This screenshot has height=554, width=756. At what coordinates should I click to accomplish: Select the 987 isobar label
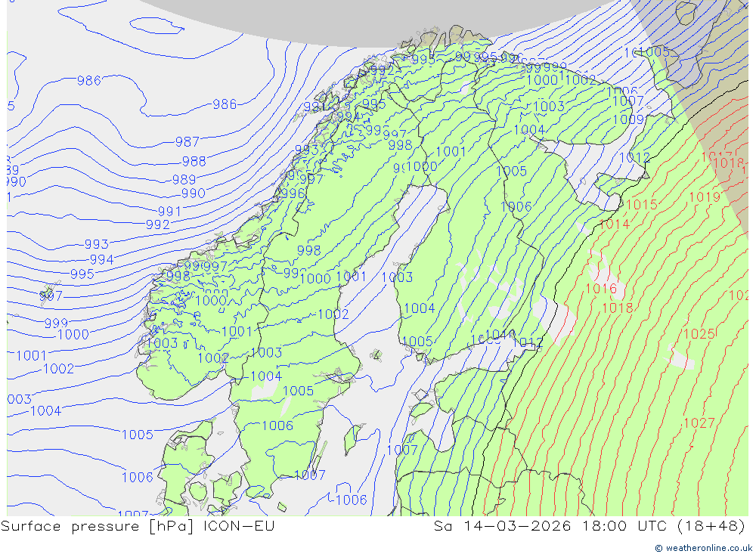pyautogui.click(x=187, y=142)
